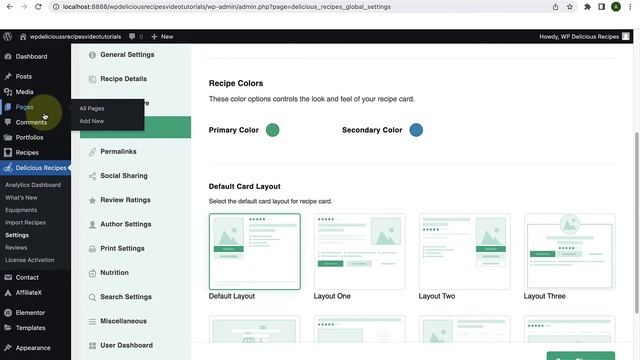This screenshot has width=640, height=360.
Task: Click the WordPress logo in admin bar
Action: [7, 36]
